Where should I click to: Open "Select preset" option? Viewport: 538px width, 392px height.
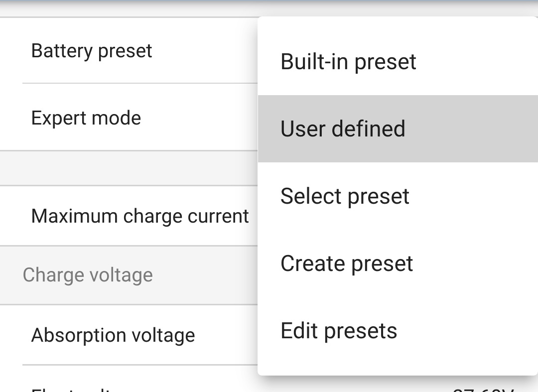345,196
